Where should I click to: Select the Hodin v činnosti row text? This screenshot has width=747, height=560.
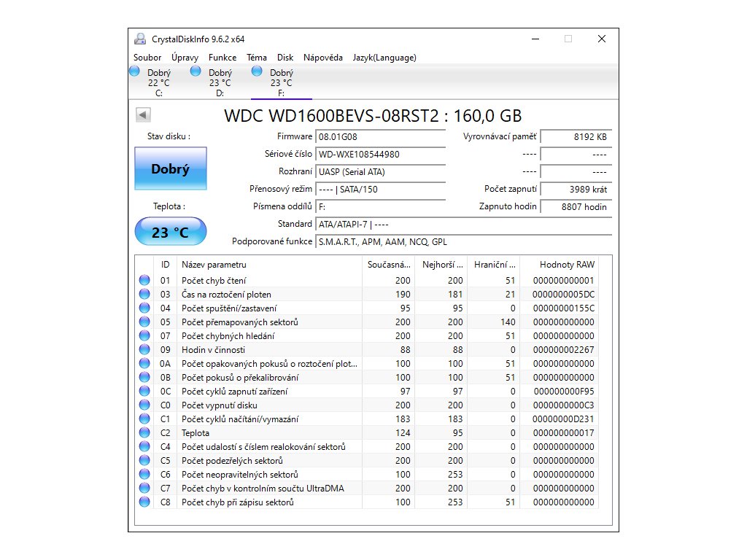click(214, 349)
